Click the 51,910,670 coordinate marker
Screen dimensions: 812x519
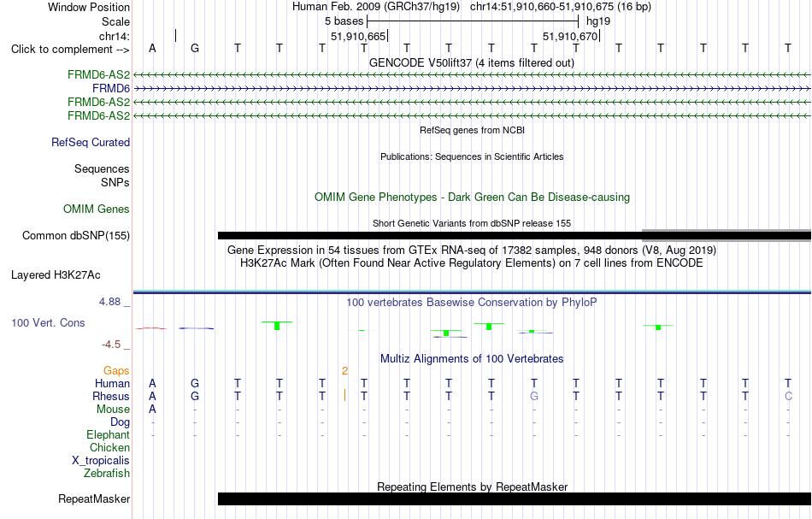tap(570, 36)
